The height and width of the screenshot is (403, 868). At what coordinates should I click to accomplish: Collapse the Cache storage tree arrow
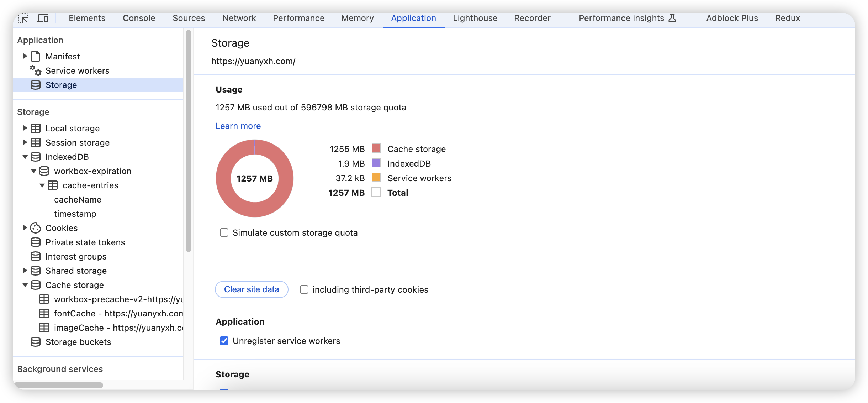[25, 285]
